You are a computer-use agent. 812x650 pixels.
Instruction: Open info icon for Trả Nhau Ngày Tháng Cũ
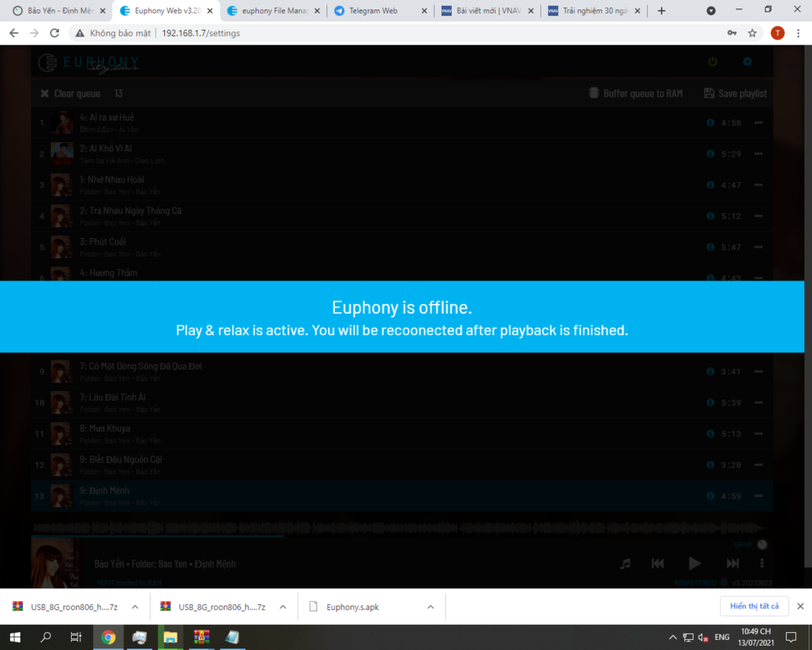pos(710,216)
